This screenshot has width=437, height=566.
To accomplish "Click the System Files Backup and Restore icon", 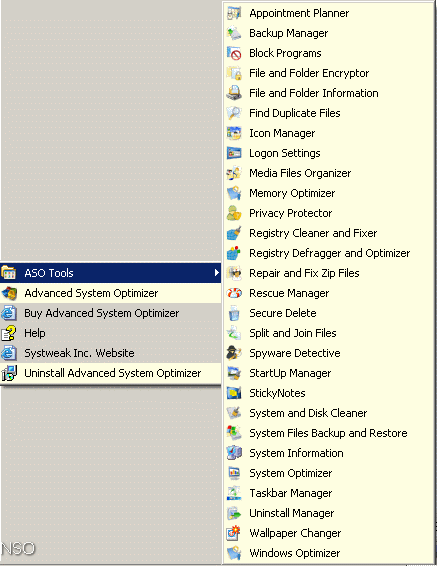I will point(234,433).
